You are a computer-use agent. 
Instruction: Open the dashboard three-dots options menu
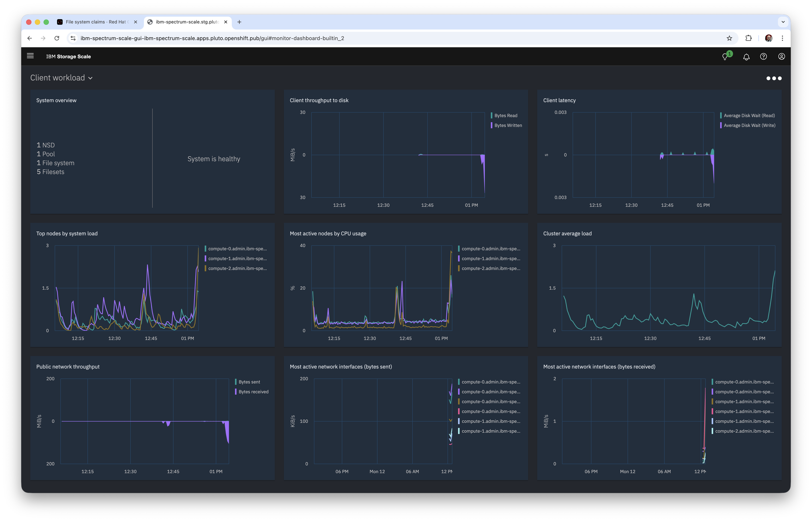[x=774, y=78]
